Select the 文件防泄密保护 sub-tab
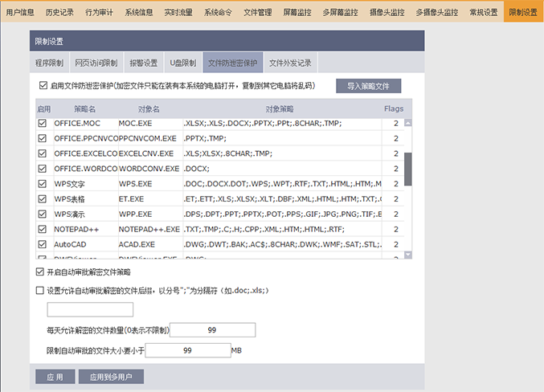This screenshot has height=392, width=544. click(233, 63)
